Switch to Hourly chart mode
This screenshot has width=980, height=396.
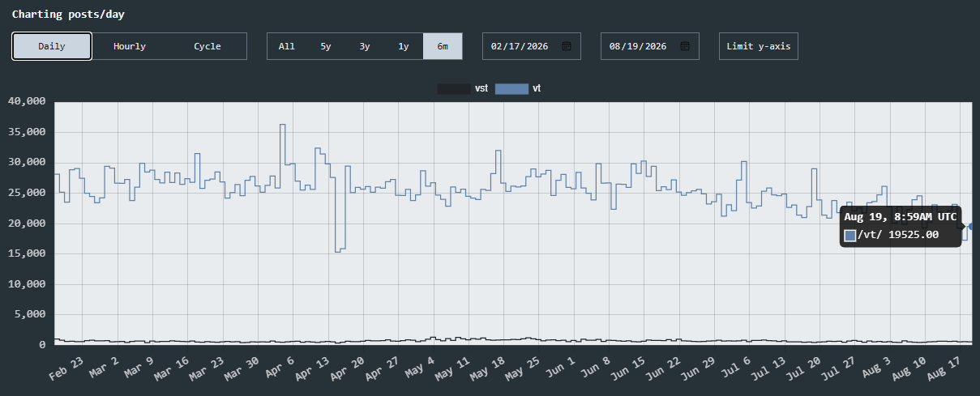(x=130, y=46)
